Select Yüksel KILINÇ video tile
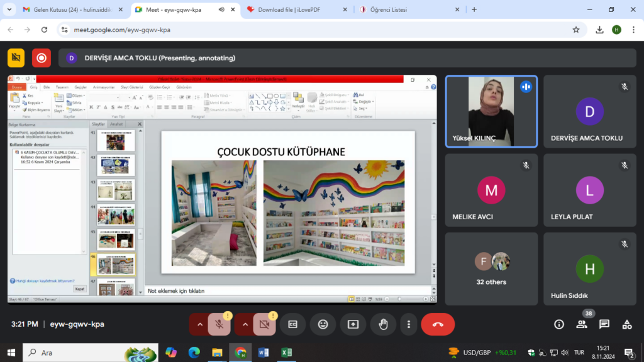Viewport: 644px width, 362px height. click(491, 111)
